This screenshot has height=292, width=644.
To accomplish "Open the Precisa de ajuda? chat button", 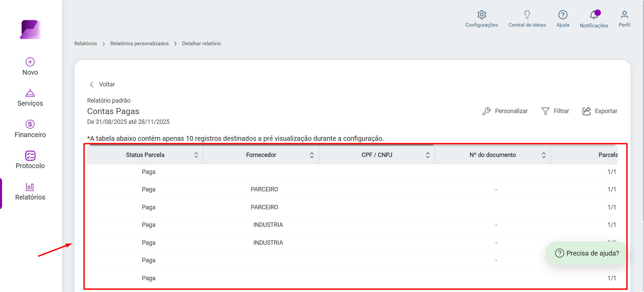I will coord(587,253).
